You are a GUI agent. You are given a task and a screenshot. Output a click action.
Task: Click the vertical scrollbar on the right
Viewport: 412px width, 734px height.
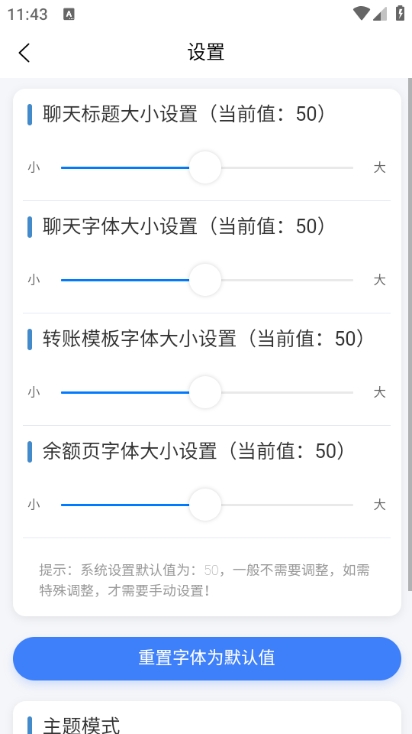click(410, 334)
